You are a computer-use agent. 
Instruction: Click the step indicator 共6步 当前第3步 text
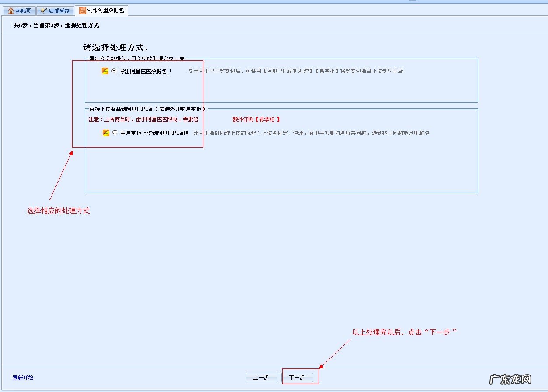(x=57, y=25)
